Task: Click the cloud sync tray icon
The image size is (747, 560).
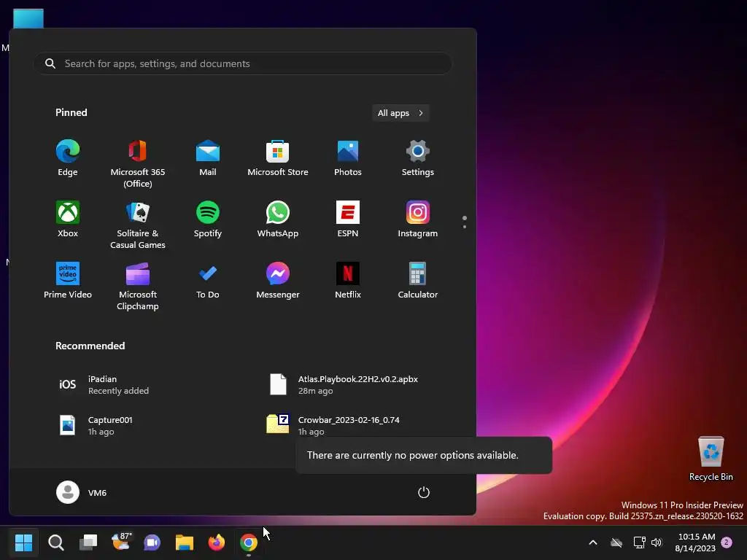Action: click(x=616, y=542)
